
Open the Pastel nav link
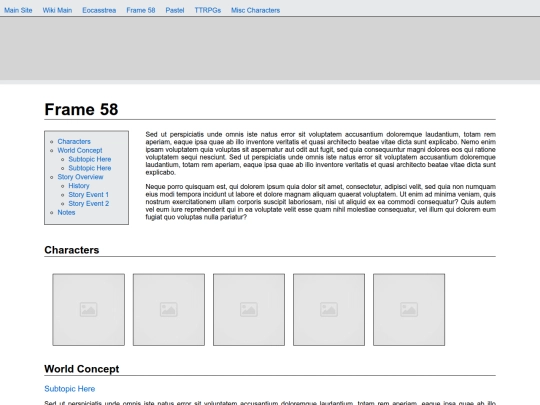pyautogui.click(x=175, y=10)
